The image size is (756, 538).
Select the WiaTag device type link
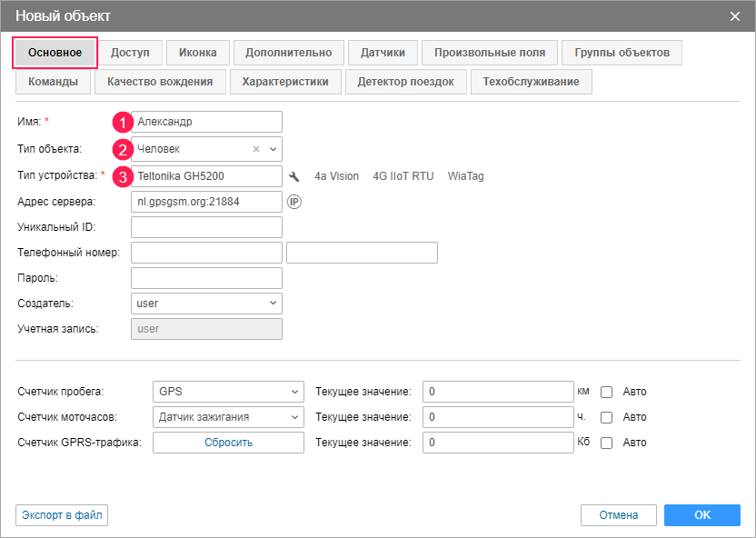pyautogui.click(x=465, y=176)
